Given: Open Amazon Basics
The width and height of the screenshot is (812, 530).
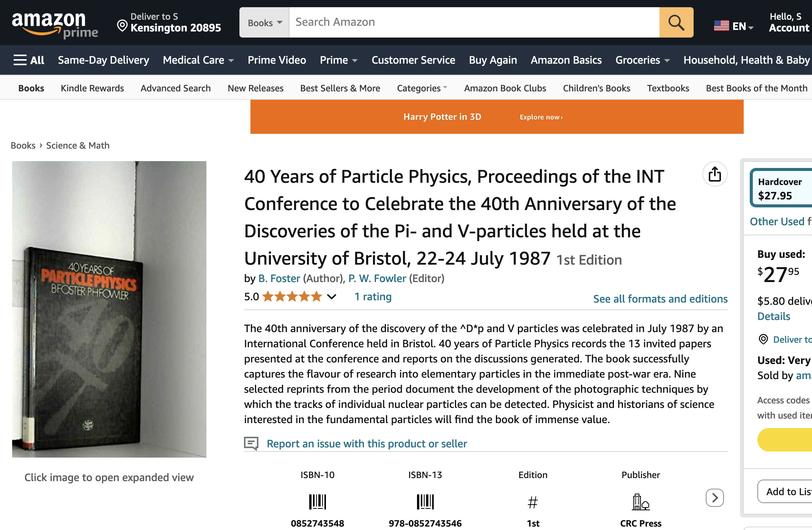Looking at the screenshot, I should click(x=566, y=60).
